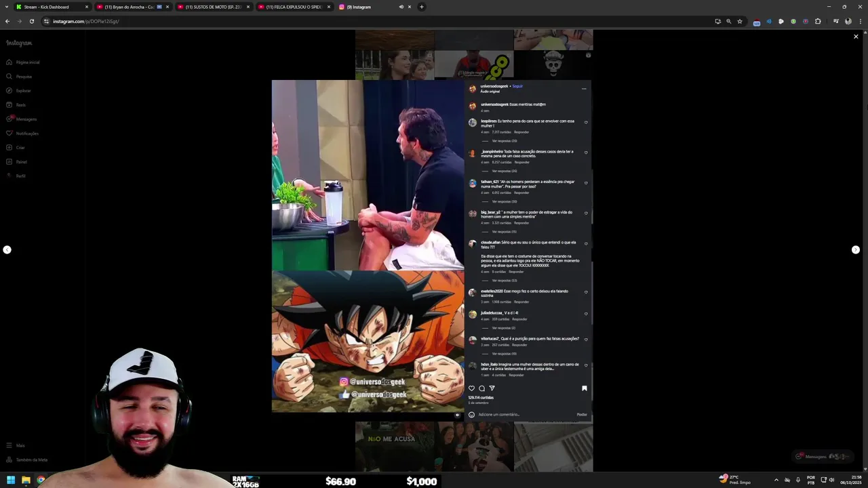Image resolution: width=868 pixels, height=488 pixels.
Task: Like the evateles2020 comment
Action: [x=586, y=292]
